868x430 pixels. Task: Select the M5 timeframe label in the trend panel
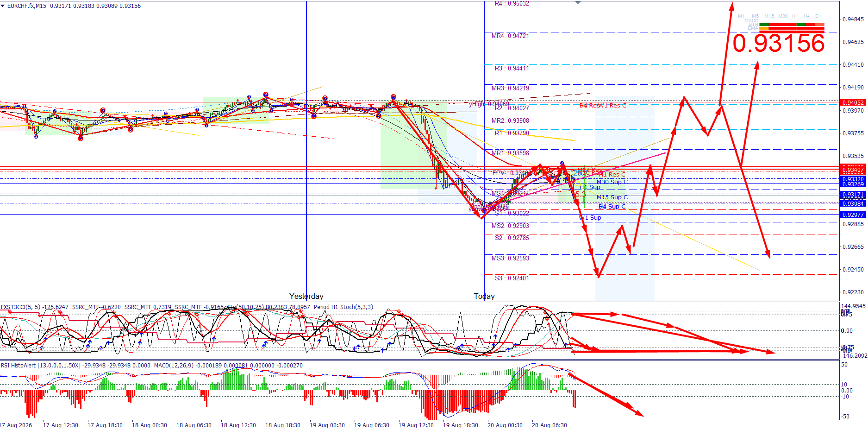coord(756,16)
